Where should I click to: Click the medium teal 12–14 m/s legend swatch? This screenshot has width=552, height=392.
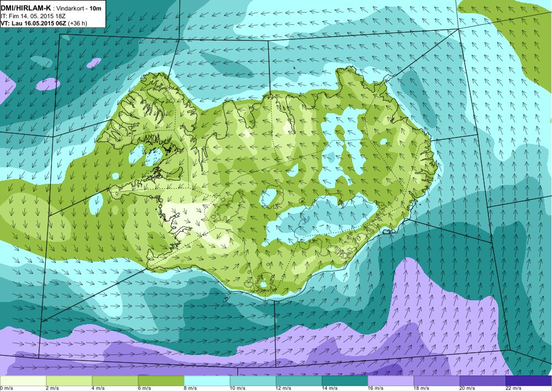[x=299, y=381]
